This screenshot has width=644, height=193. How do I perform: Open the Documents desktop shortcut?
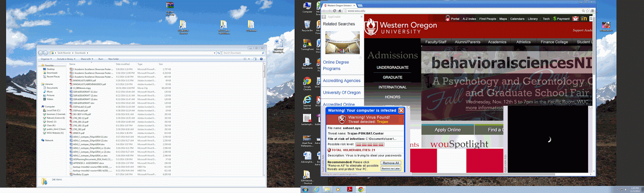[x=307, y=63]
